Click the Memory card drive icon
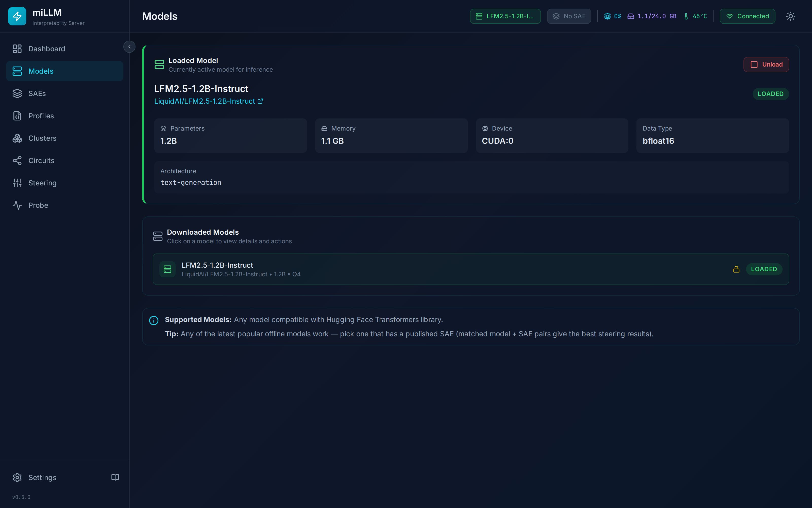 pos(324,128)
